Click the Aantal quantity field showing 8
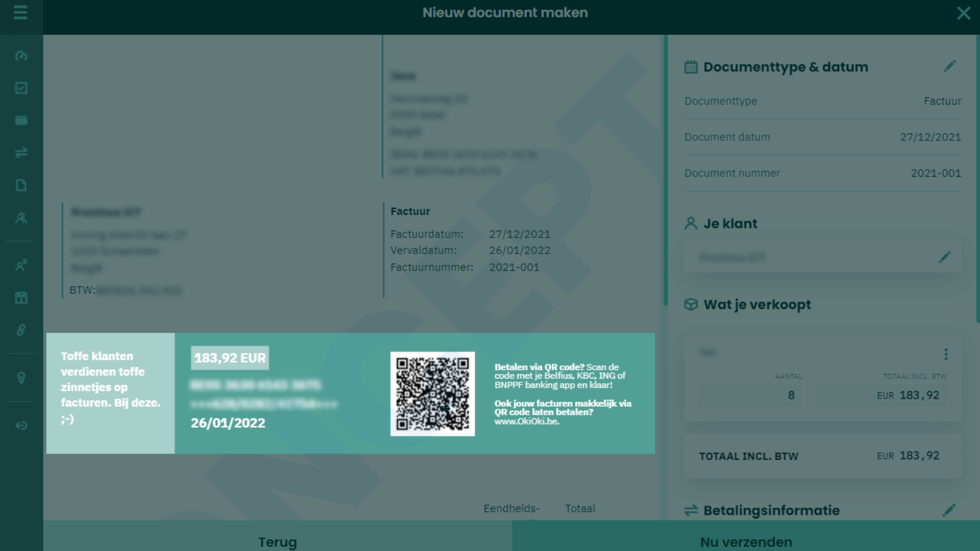The image size is (980, 551). pyautogui.click(x=750, y=395)
